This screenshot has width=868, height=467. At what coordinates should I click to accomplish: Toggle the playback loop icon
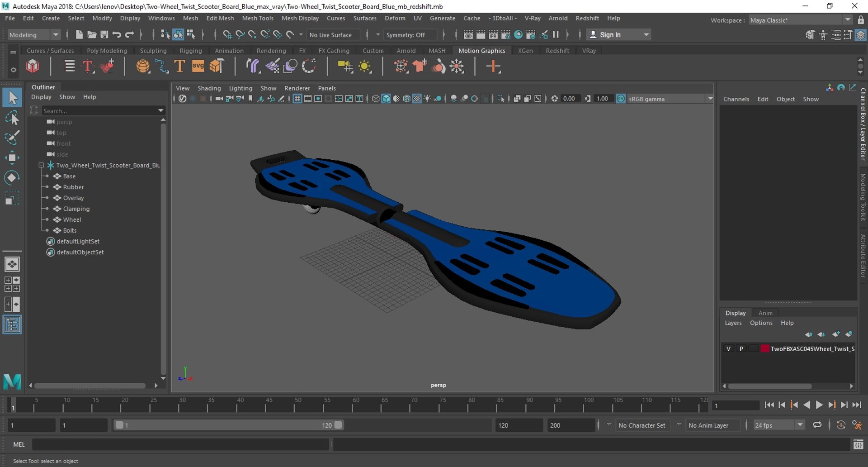(x=817, y=425)
